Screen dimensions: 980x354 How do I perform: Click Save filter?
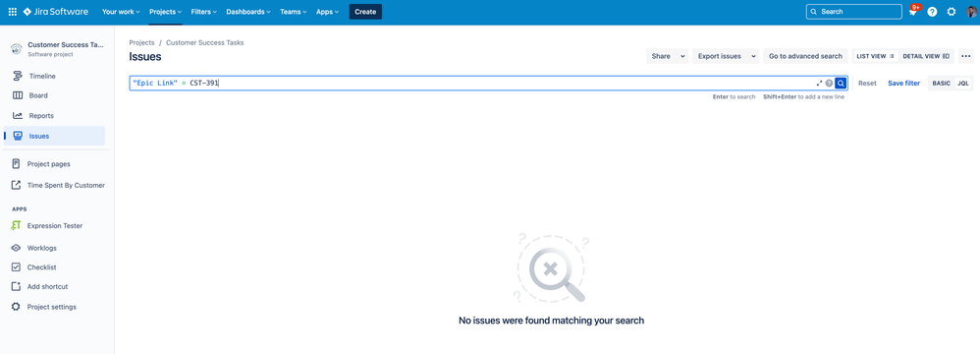coord(903,84)
